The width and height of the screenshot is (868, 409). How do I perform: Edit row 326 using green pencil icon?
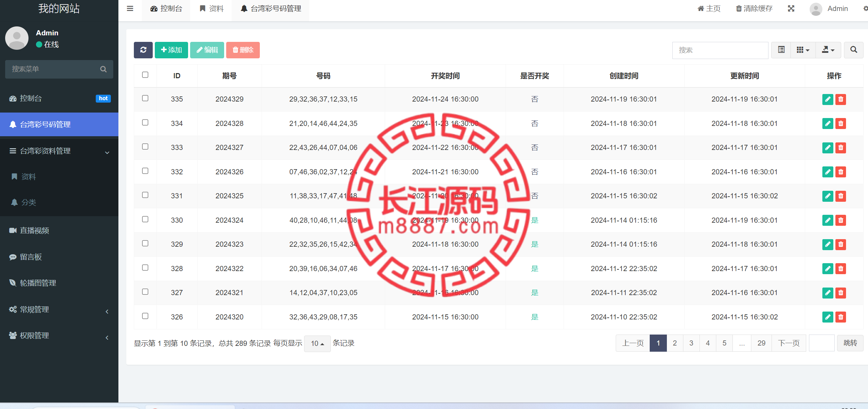(828, 317)
